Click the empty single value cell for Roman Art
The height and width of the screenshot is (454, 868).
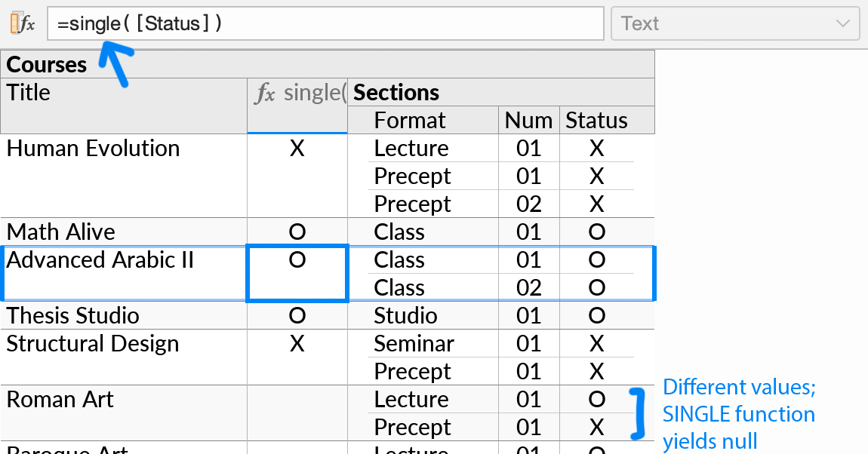297,413
